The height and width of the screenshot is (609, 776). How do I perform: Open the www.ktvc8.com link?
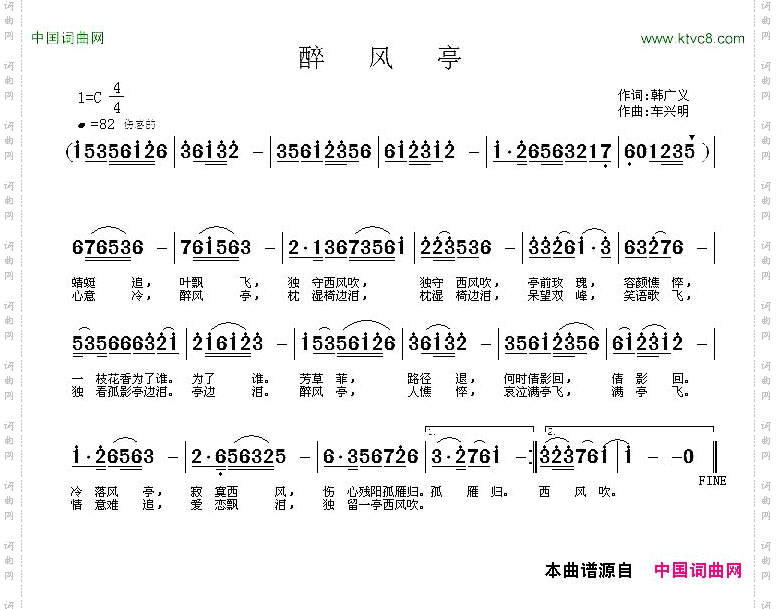(x=692, y=39)
